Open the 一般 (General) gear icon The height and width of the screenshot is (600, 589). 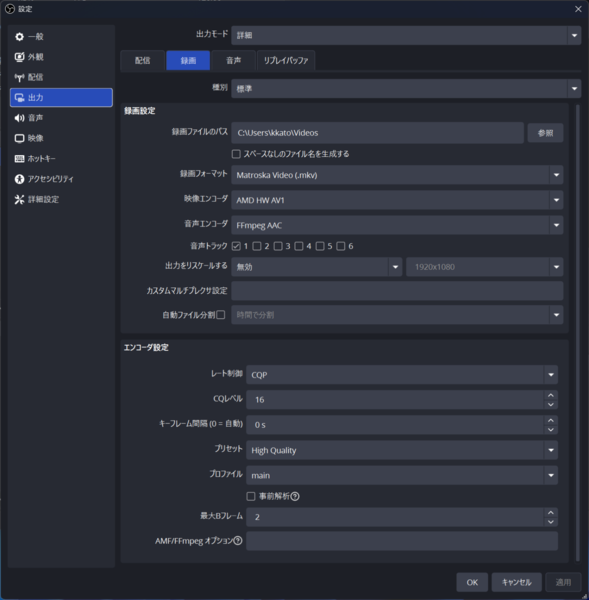coord(19,37)
